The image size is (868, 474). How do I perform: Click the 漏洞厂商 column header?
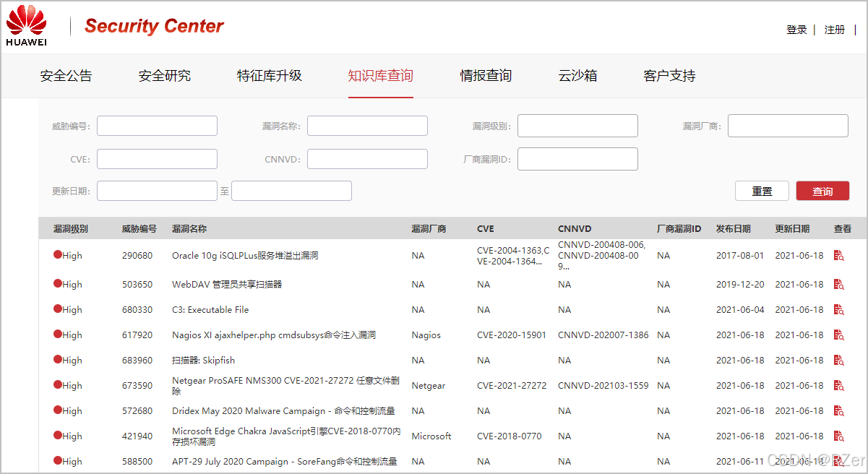429,228
